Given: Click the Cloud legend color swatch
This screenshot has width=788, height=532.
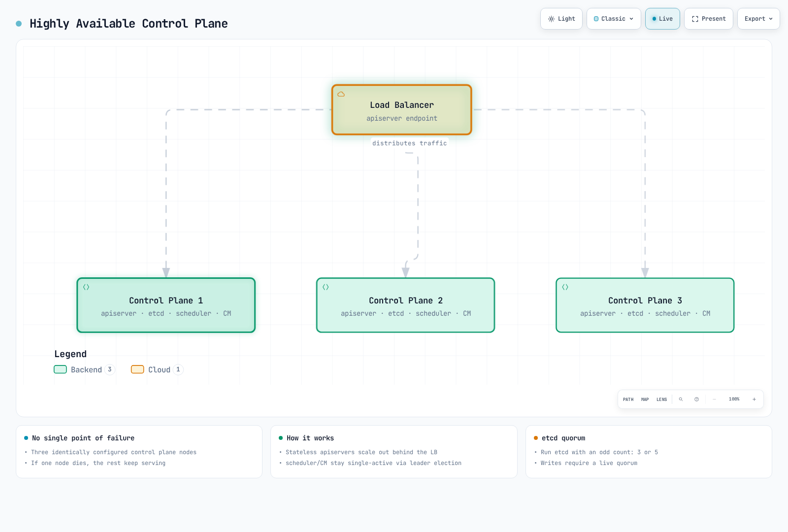Looking at the screenshot, I should [137, 369].
